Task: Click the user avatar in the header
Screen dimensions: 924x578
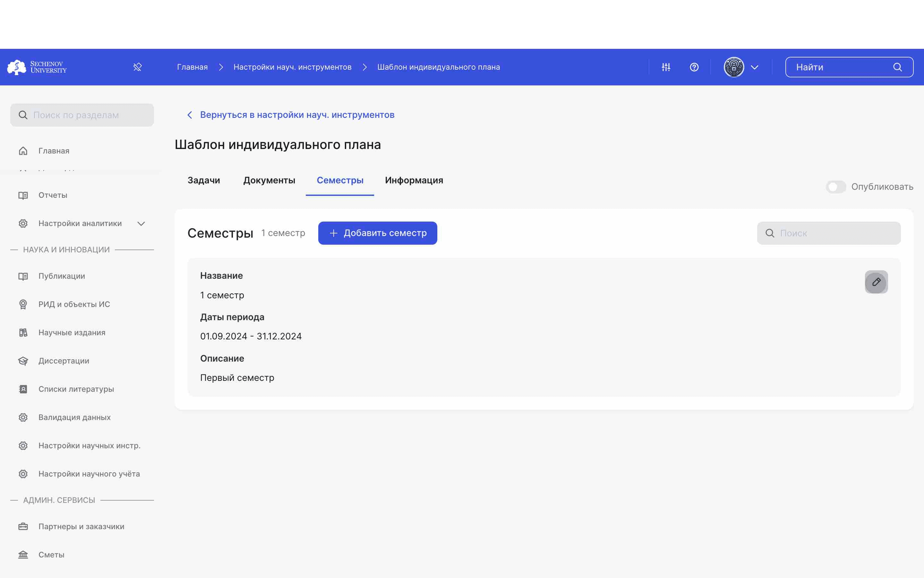Action: 734,67
